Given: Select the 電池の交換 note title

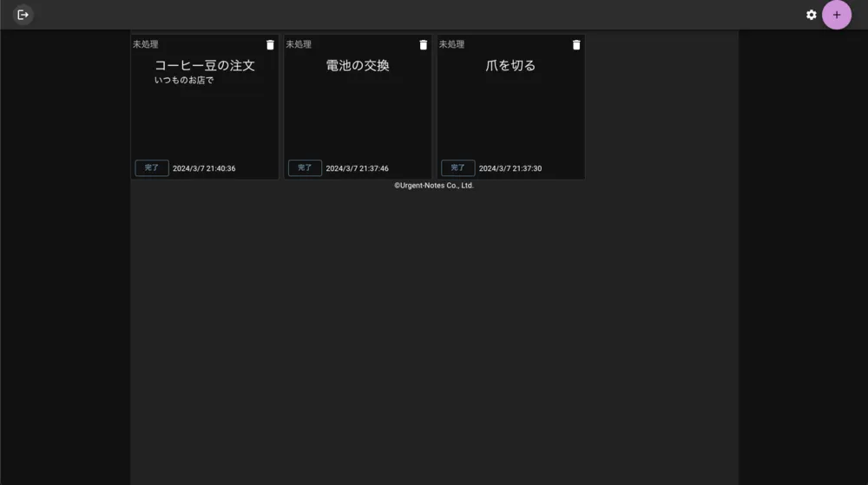Looking at the screenshot, I should point(358,66).
